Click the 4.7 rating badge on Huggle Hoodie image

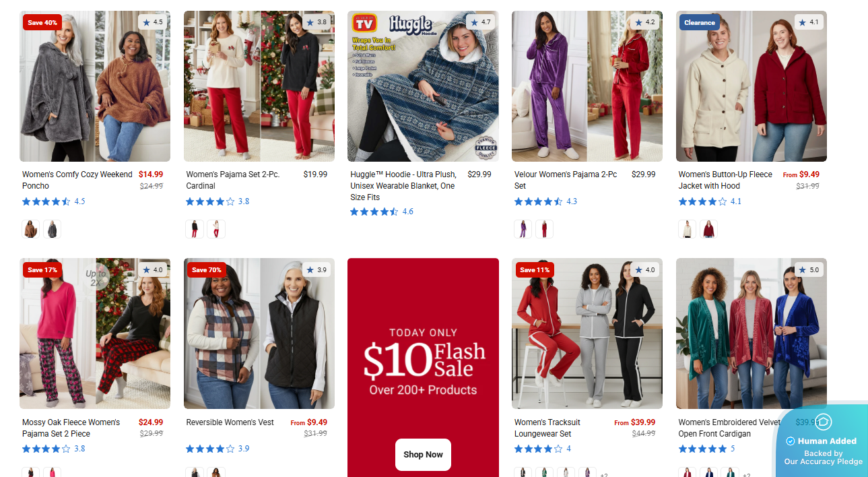(481, 22)
